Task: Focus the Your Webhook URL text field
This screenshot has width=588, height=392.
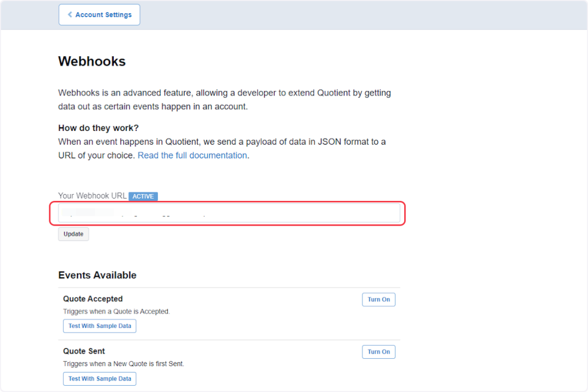Action: pyautogui.click(x=229, y=214)
